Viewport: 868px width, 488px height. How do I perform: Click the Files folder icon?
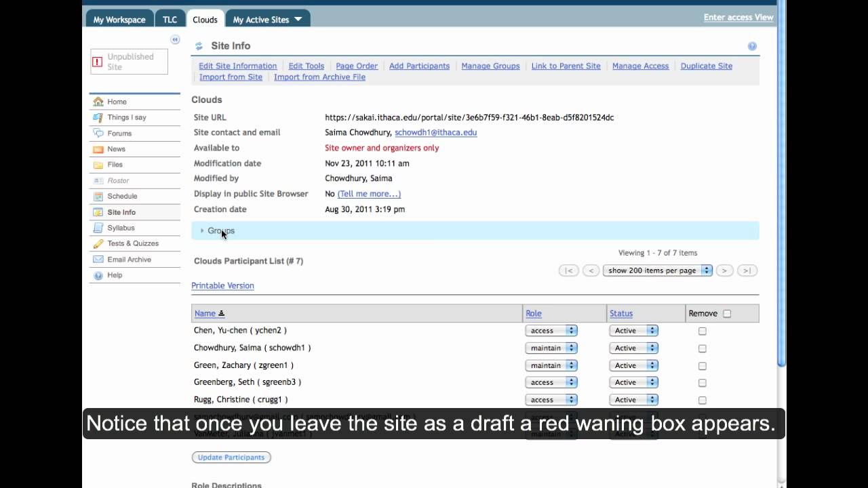[98, 165]
